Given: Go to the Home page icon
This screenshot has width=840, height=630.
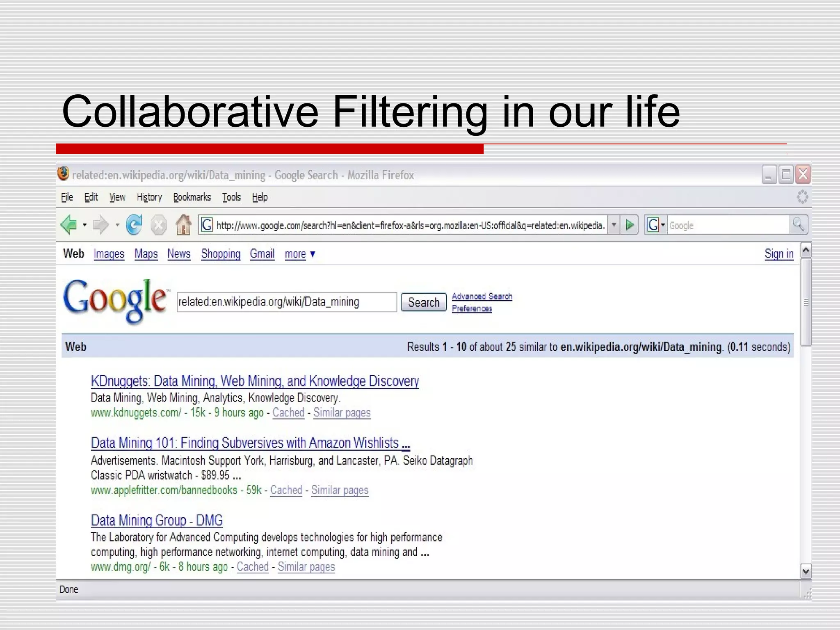Looking at the screenshot, I should (183, 225).
